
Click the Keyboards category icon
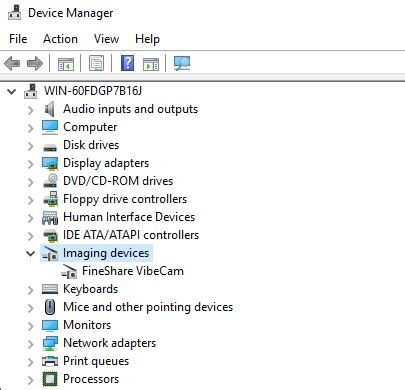pos(50,289)
